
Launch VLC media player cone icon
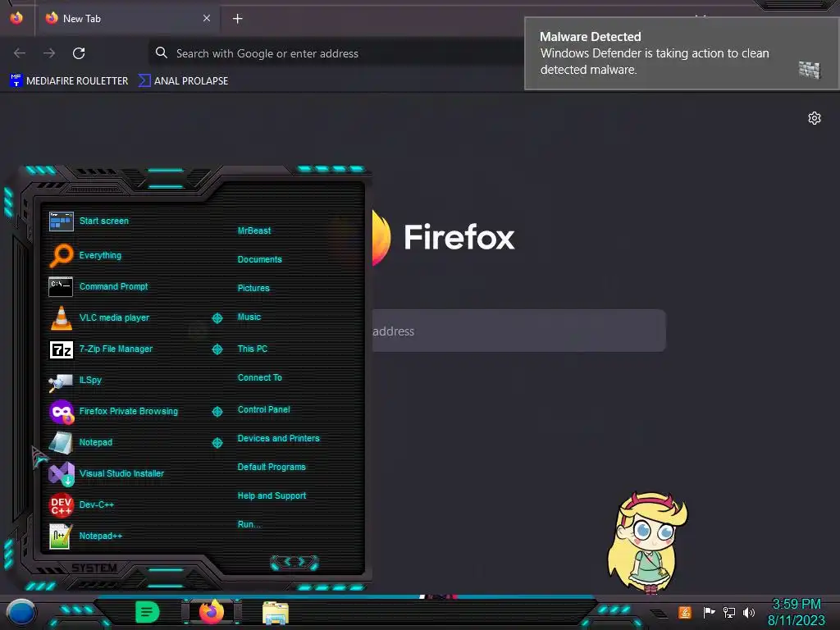click(61, 317)
